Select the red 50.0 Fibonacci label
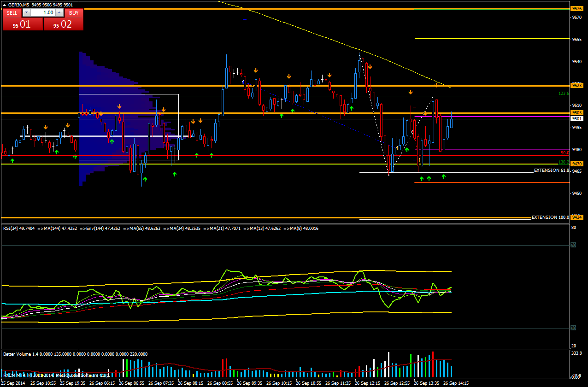 pyautogui.click(x=564, y=153)
